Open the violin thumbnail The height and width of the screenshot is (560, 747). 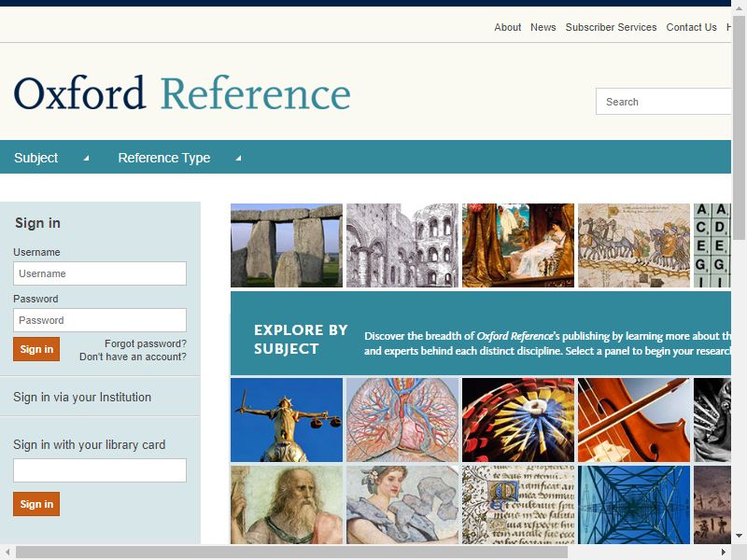pos(634,420)
